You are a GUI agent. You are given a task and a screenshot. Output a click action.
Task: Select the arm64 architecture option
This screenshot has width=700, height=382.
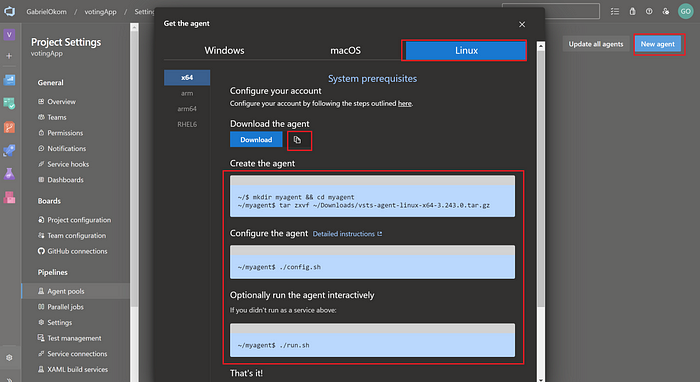coord(187,108)
